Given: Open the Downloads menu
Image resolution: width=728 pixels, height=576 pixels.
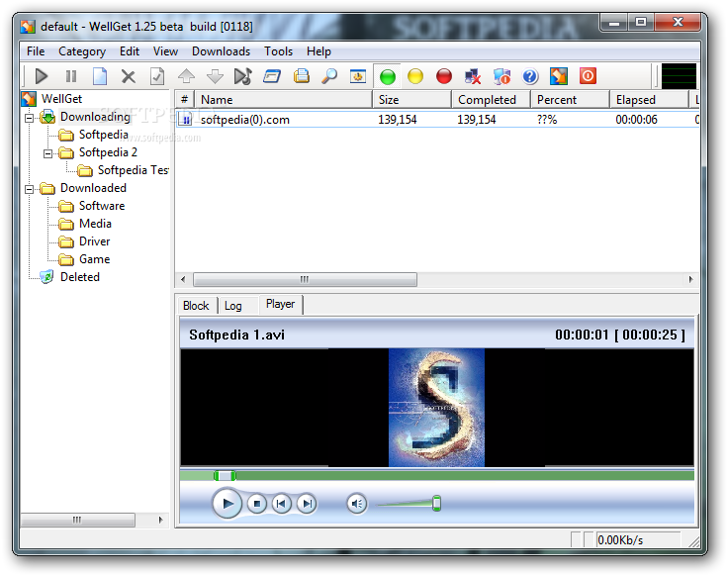Looking at the screenshot, I should coord(221,51).
